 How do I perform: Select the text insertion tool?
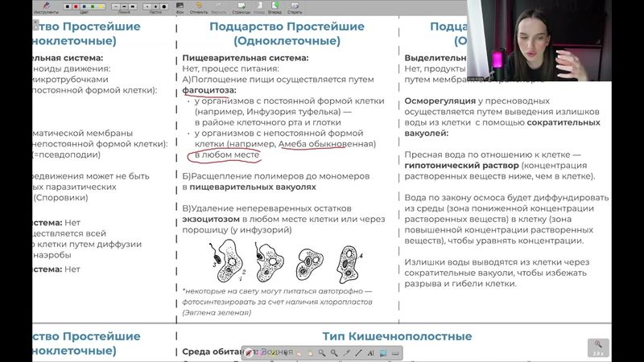[x=371, y=353]
